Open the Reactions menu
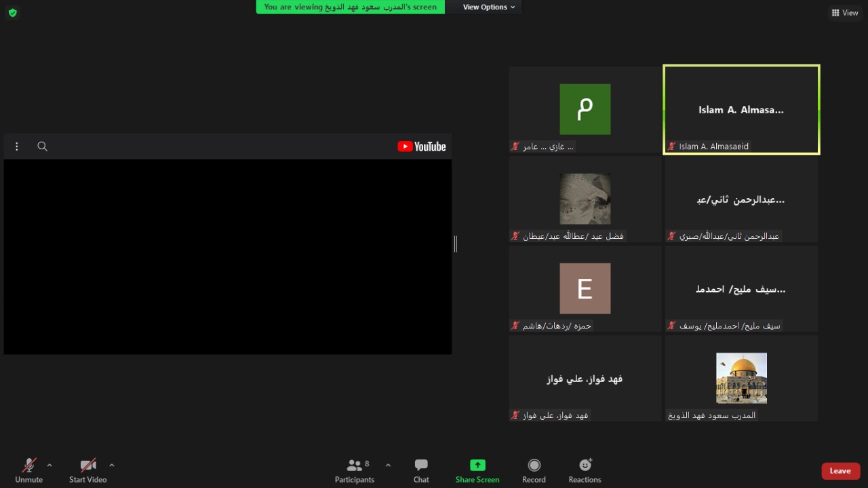The width and height of the screenshot is (868, 488). [x=585, y=470]
